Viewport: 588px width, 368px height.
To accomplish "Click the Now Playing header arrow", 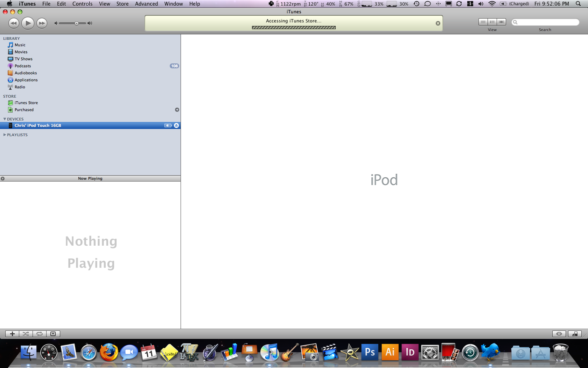I will point(3,178).
